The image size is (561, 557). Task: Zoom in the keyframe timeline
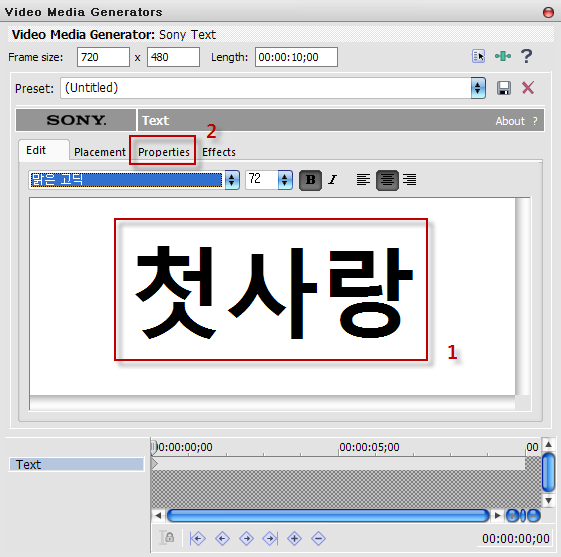pyautogui.click(x=512, y=516)
